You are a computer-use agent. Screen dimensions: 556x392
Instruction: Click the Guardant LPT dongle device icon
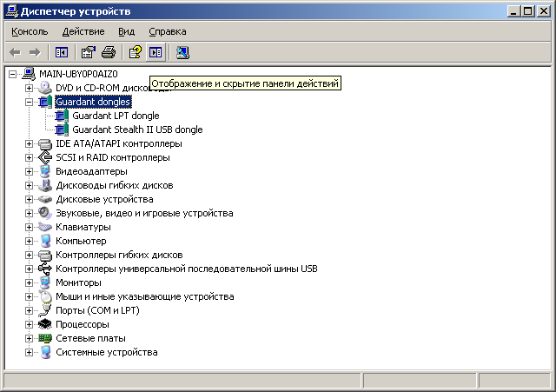(x=61, y=116)
